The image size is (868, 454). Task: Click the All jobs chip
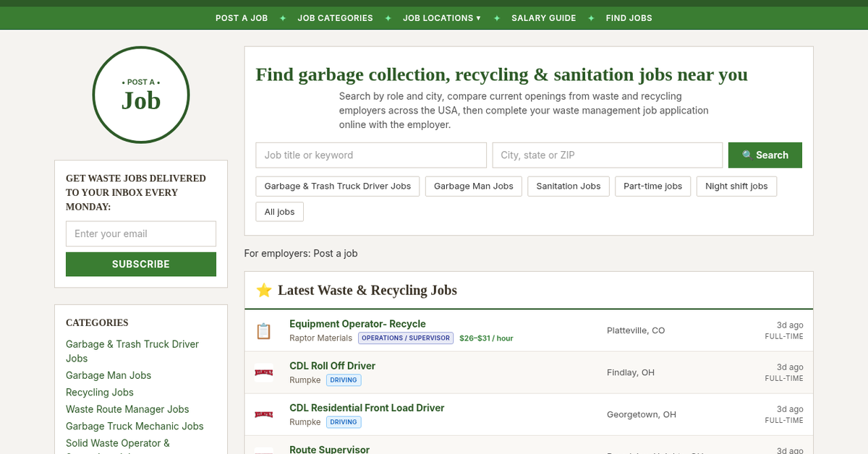[x=280, y=212]
